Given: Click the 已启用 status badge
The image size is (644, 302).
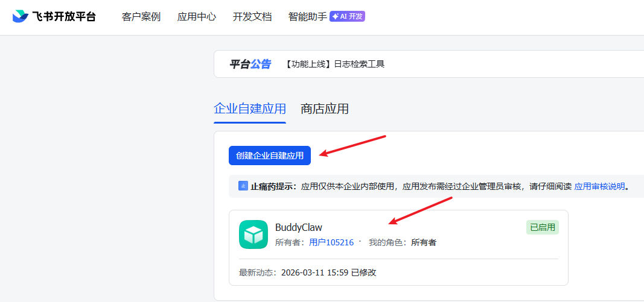Looking at the screenshot, I should (542, 227).
